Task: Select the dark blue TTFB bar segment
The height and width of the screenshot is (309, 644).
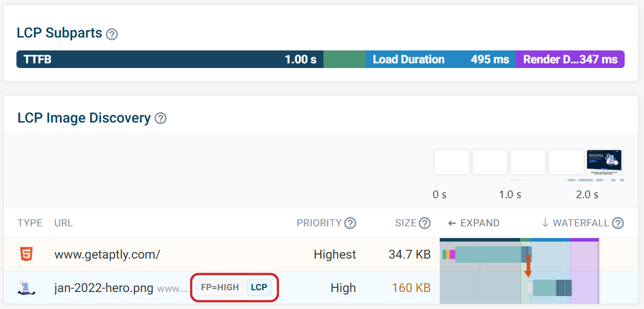Action: pos(170,59)
